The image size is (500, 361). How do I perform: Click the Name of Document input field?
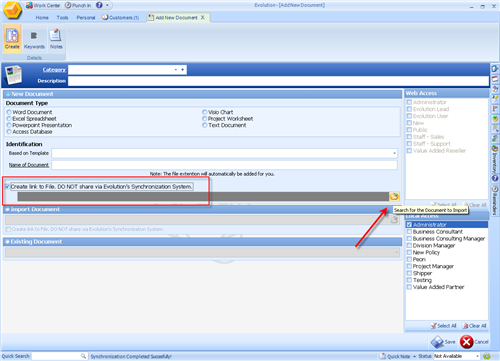[224, 165]
